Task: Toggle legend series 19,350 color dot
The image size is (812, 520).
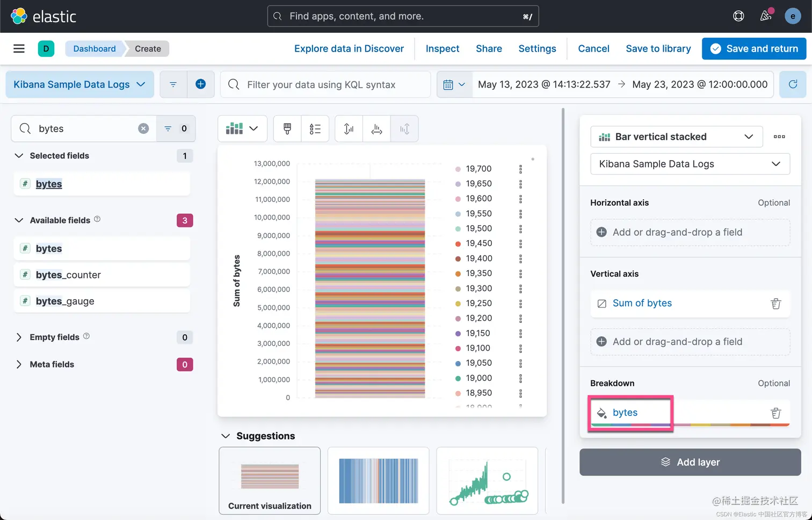Action: click(x=458, y=273)
